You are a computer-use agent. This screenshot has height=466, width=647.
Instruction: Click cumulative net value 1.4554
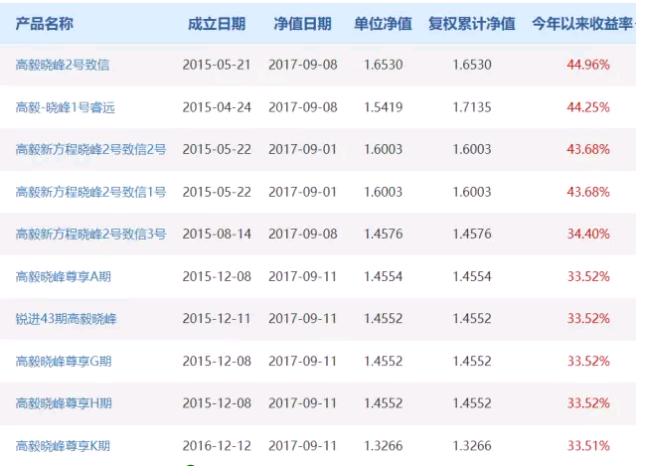click(x=472, y=277)
